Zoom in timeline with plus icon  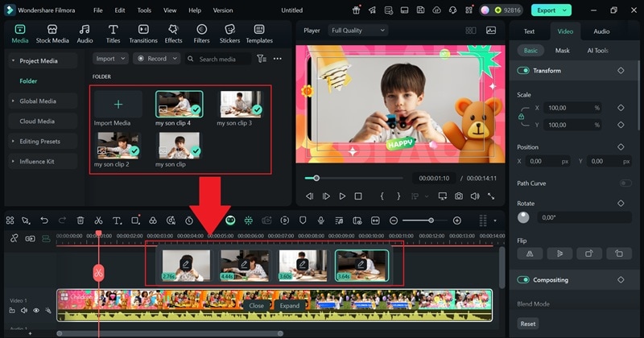(456, 221)
